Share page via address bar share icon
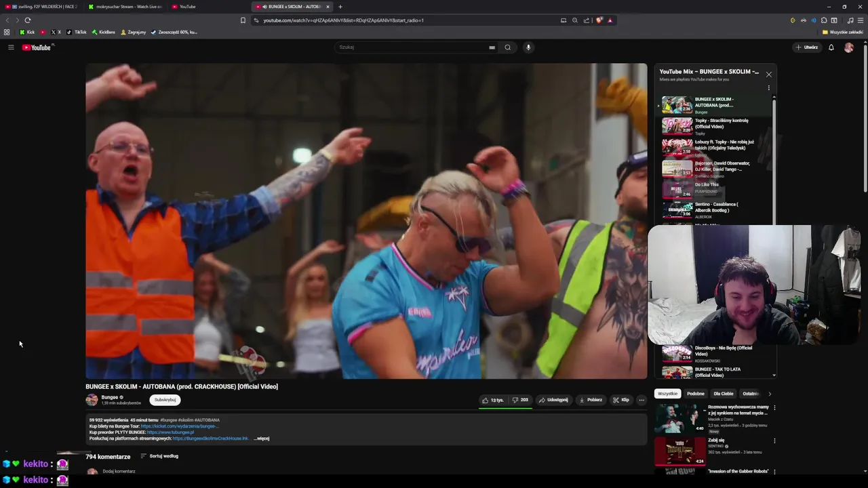Image resolution: width=868 pixels, height=488 pixels. [587, 20]
